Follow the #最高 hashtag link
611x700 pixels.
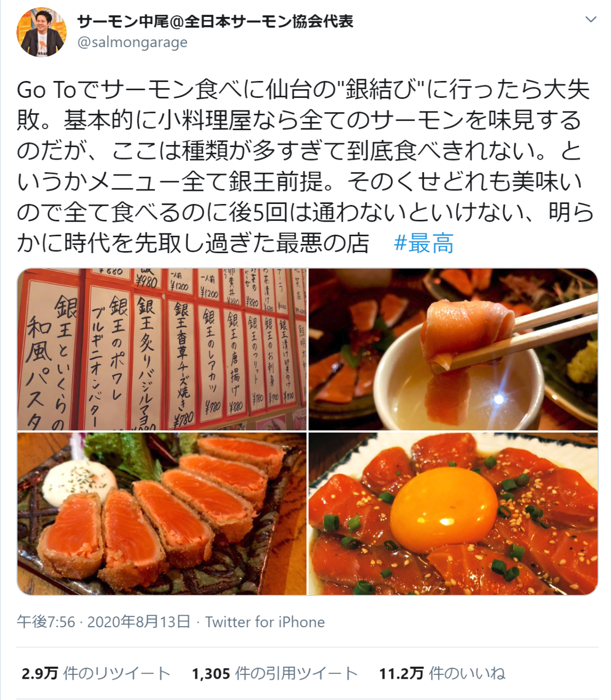pyautogui.click(x=424, y=243)
